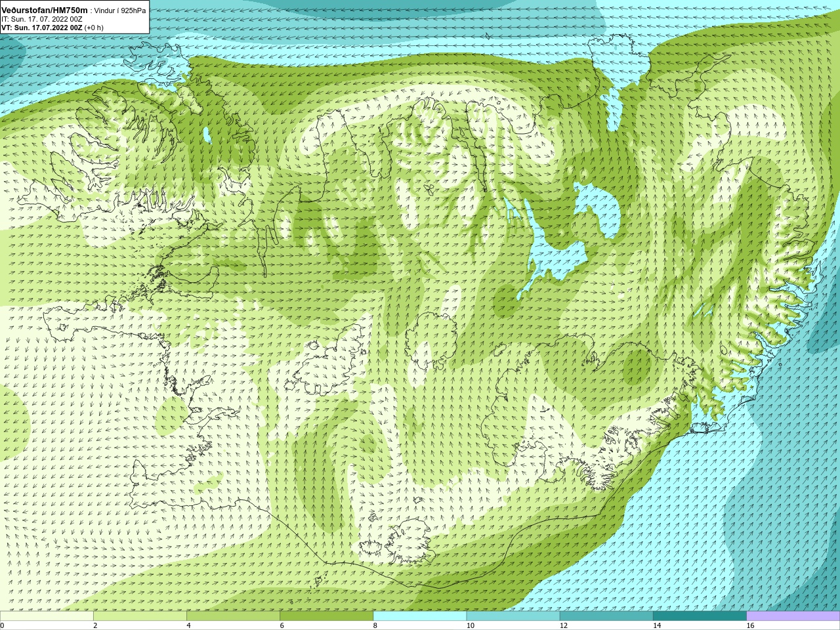
Task: Click the legend scale label "8"
Action: [x=375, y=625]
